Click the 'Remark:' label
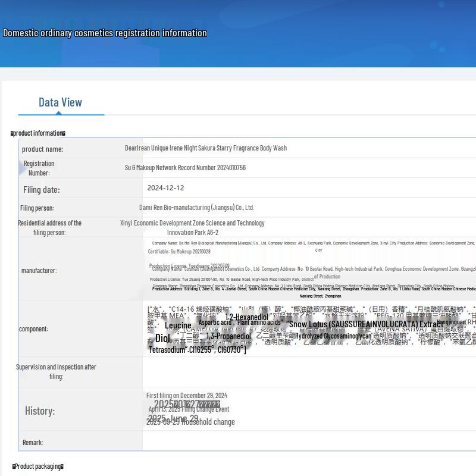 point(33,443)
